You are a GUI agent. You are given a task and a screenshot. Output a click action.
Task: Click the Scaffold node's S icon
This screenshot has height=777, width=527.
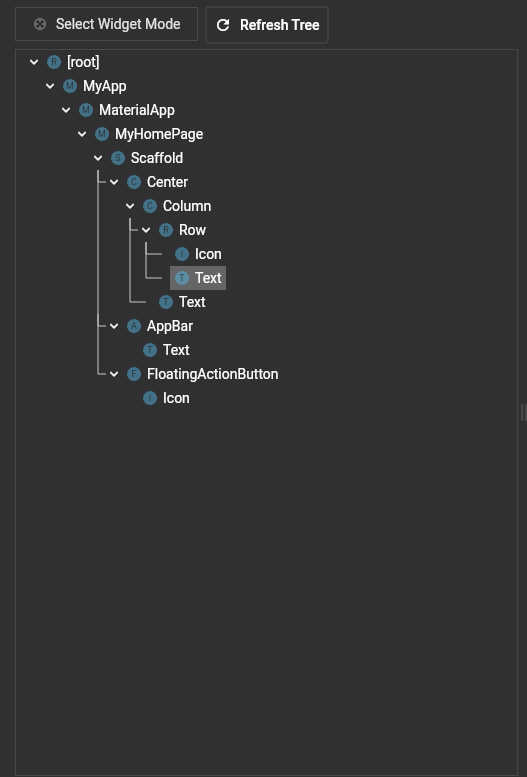pos(117,158)
